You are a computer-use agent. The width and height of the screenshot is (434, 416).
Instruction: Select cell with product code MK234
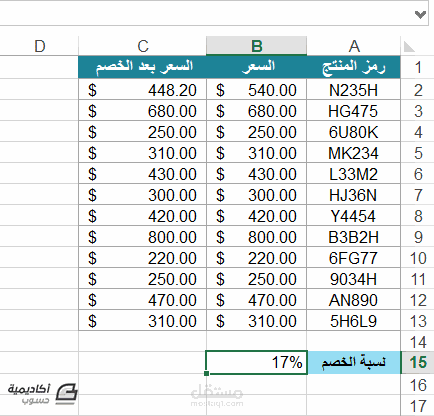(354, 153)
